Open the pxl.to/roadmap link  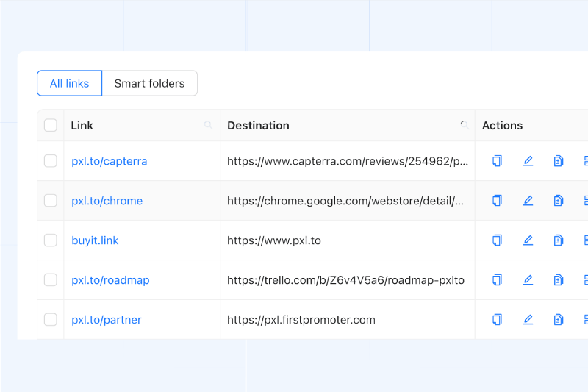110,280
